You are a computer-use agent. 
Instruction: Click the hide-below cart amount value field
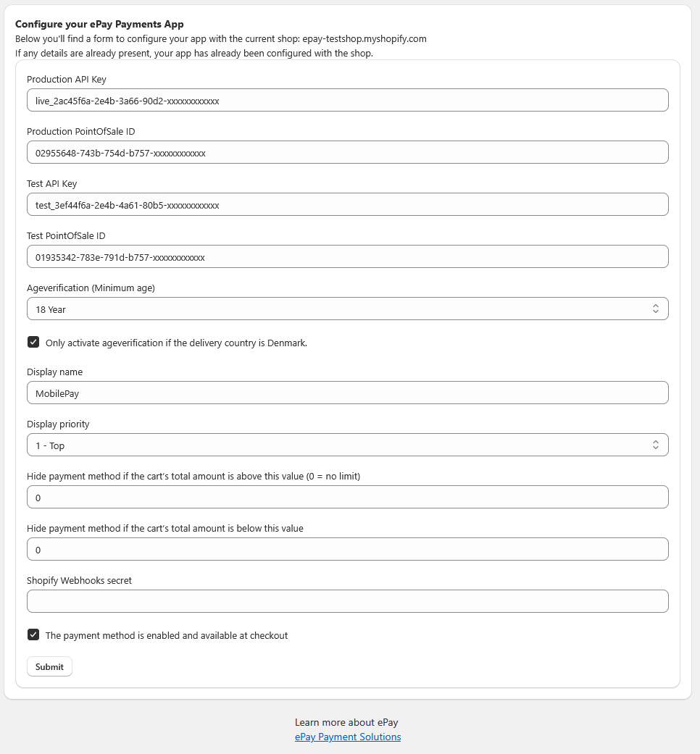pos(348,549)
